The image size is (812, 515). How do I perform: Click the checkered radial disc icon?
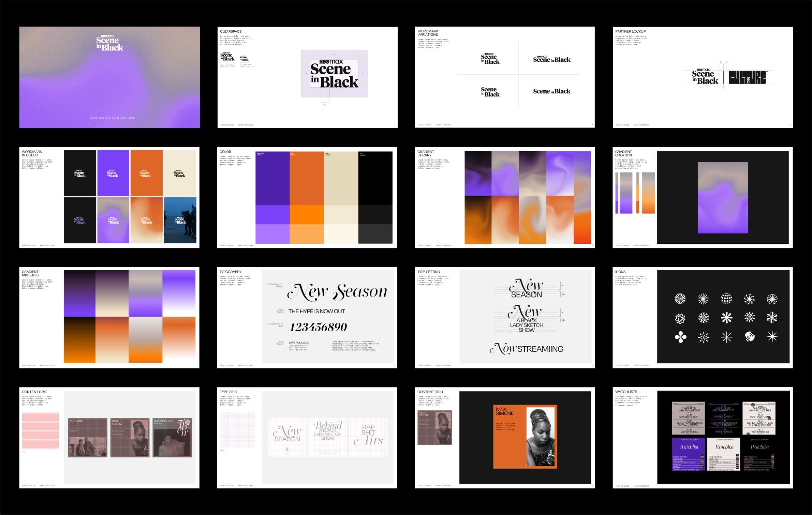[703, 318]
